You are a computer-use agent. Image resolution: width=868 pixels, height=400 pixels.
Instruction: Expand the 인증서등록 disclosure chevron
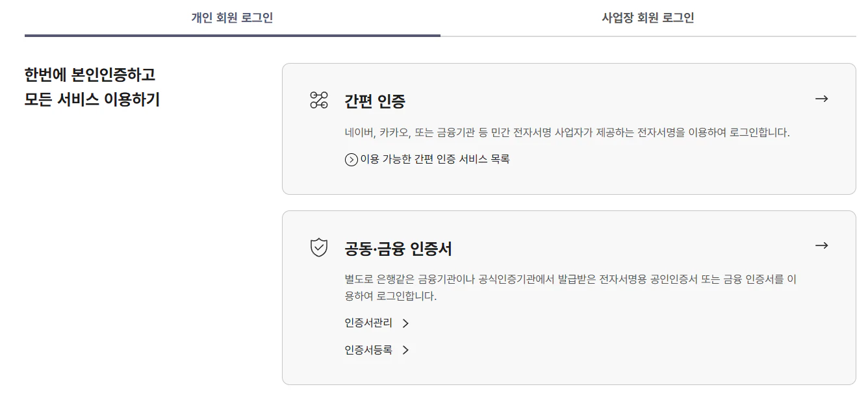(405, 349)
